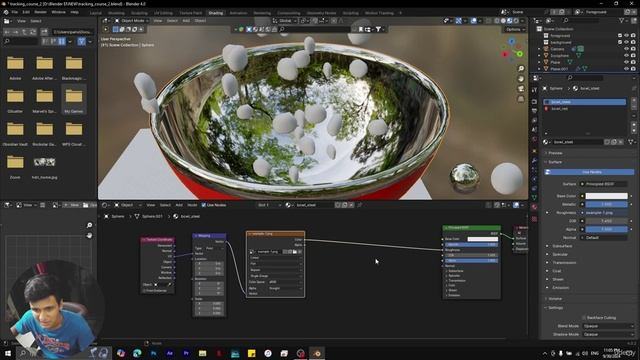640x360 pixels.
Task: Open the Tool properties tab icon
Action: 534,90
